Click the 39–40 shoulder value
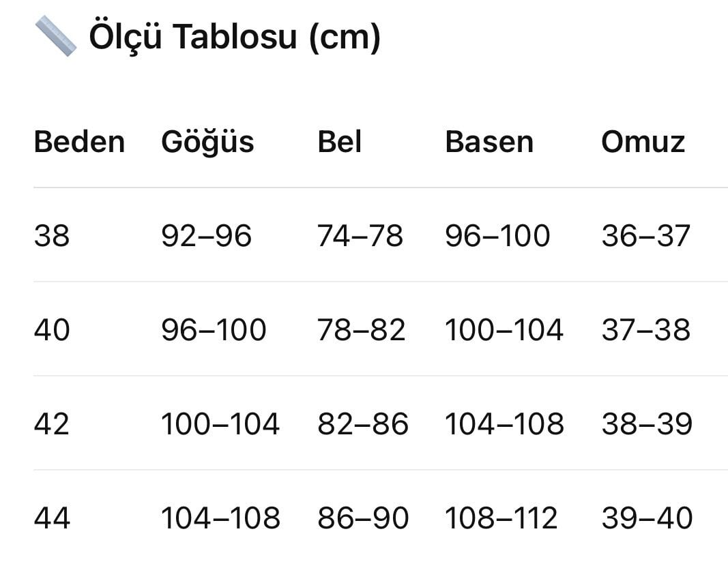 [647, 518]
